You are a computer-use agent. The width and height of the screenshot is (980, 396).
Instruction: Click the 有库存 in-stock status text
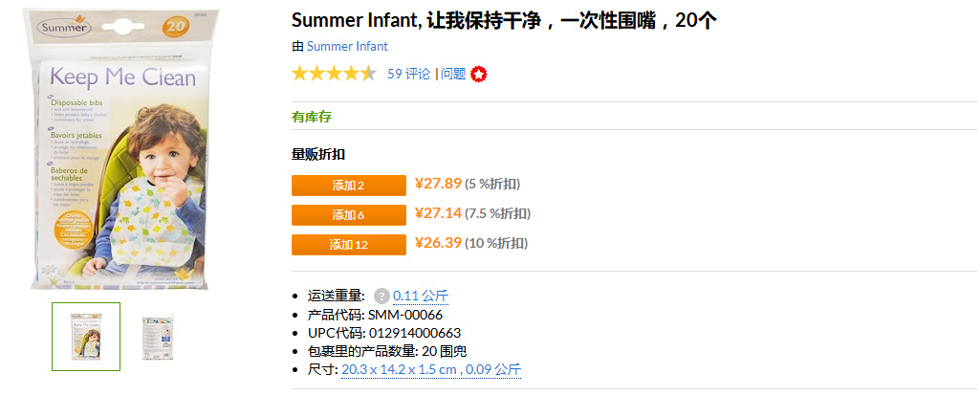point(312,117)
